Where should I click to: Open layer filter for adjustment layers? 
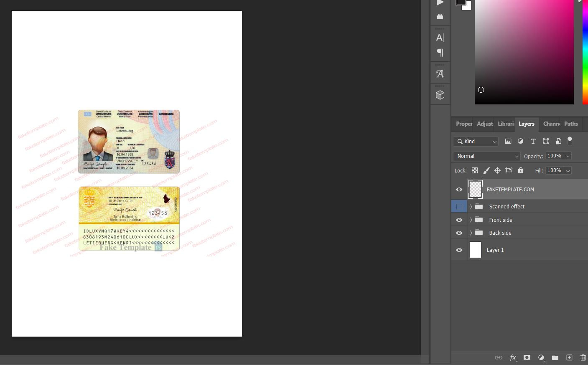tap(521, 141)
